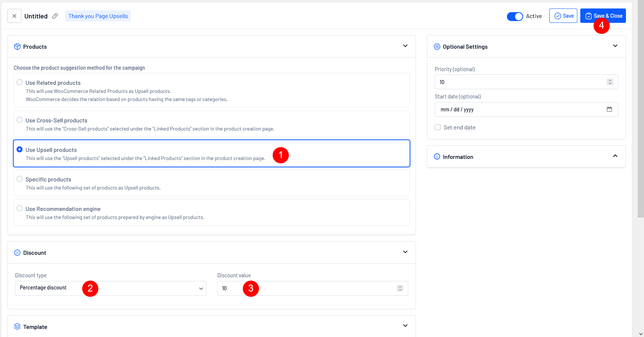Expand the Information panel chevron

615,156
